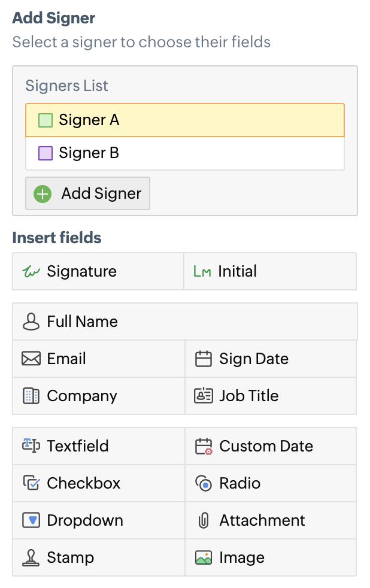Click the Email envelope icon
Viewport: 370px width, 588px height.
[x=31, y=359]
